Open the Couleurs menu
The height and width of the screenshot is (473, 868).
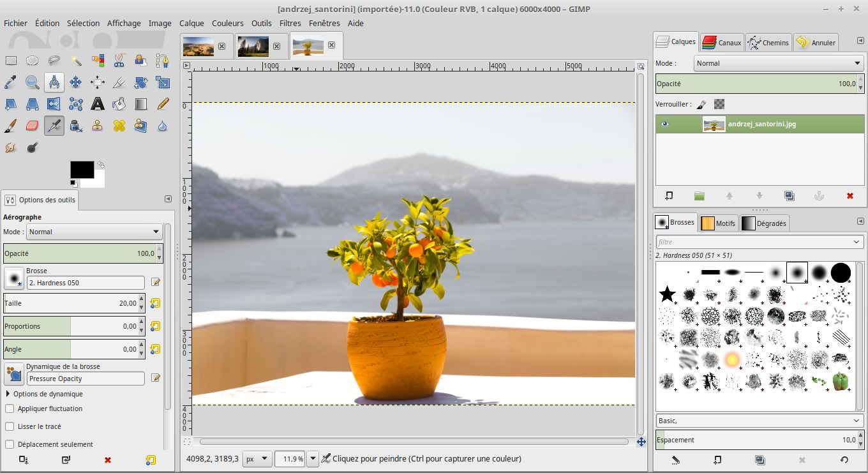click(x=228, y=23)
